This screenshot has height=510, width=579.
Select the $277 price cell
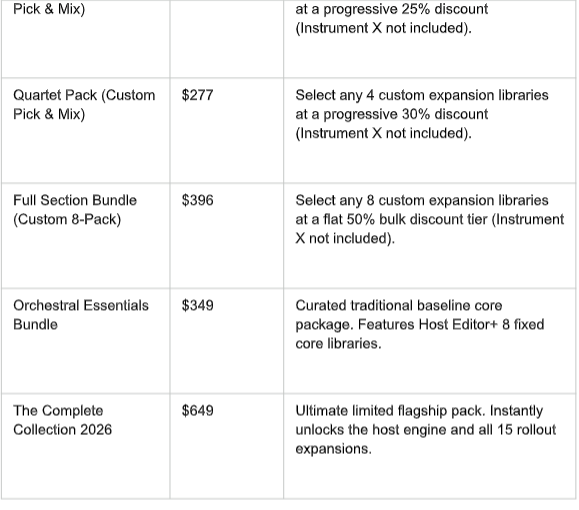pyautogui.click(x=226, y=130)
